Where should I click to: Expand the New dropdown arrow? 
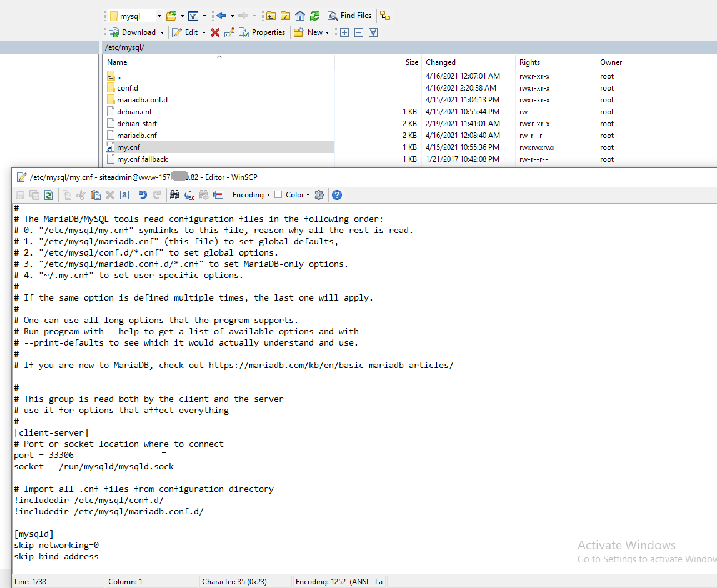point(328,33)
